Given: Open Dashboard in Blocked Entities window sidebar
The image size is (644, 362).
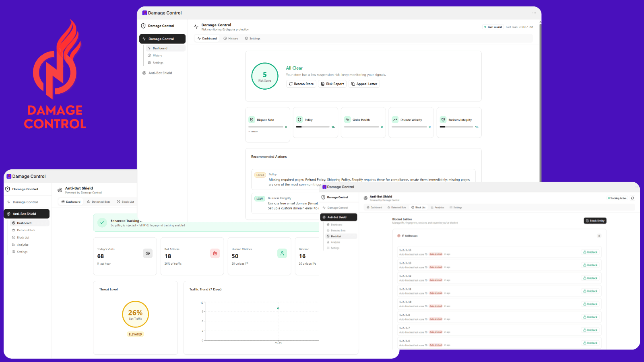Looking at the screenshot, I should 336,225.
